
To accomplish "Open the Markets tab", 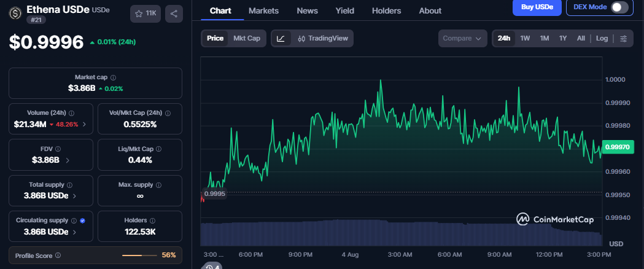I will tap(264, 11).
